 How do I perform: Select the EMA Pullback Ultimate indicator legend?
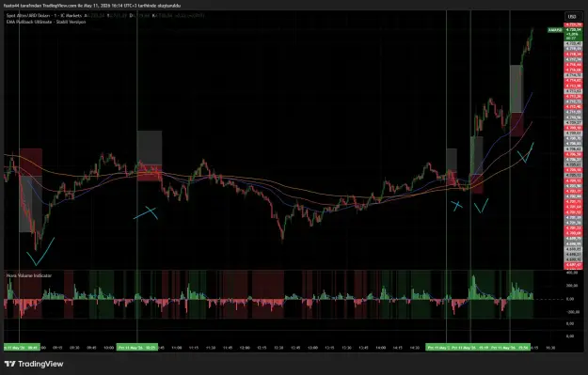(x=46, y=22)
